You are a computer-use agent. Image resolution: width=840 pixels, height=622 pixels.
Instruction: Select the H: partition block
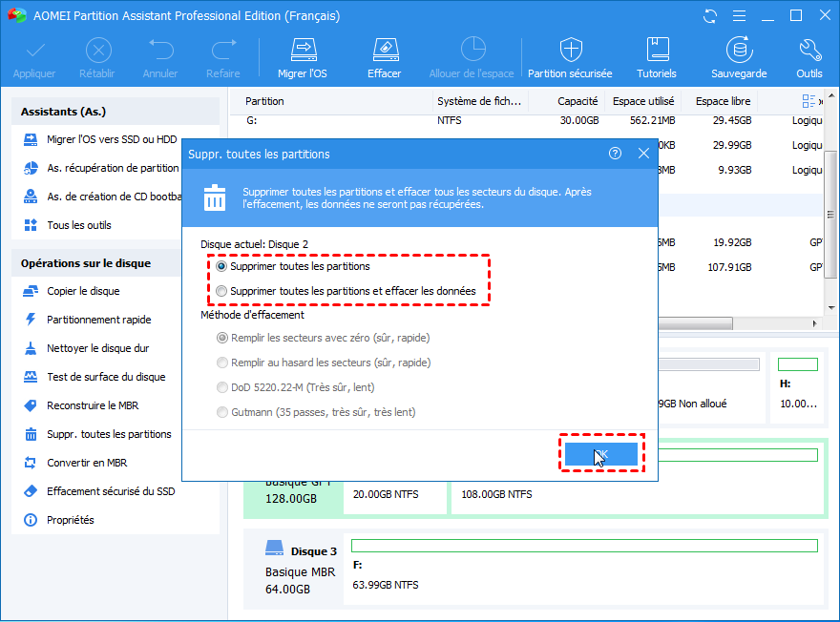coord(798,387)
